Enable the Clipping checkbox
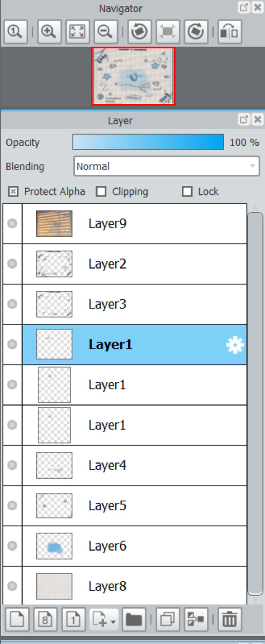Image resolution: width=265 pixels, height=644 pixels. point(101,192)
